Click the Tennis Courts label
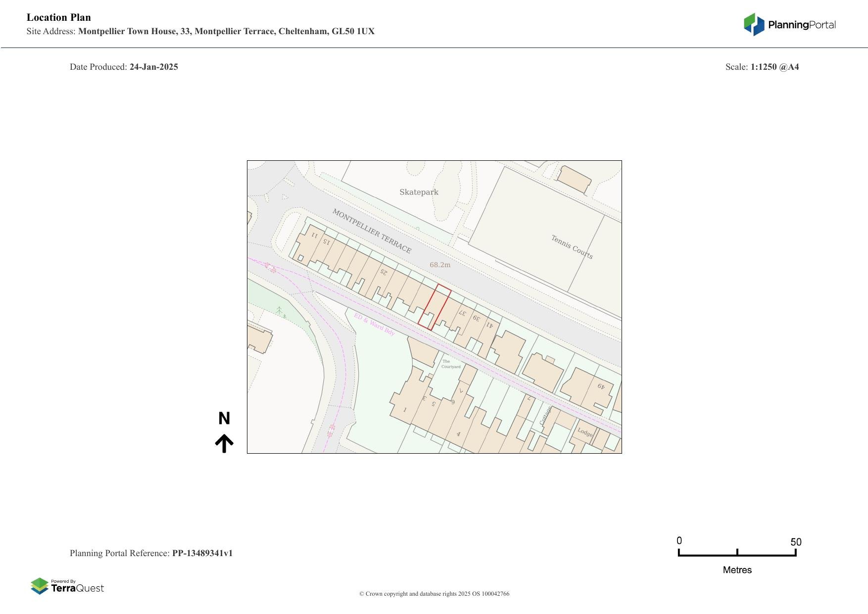The height and width of the screenshot is (614, 868). pos(572,247)
